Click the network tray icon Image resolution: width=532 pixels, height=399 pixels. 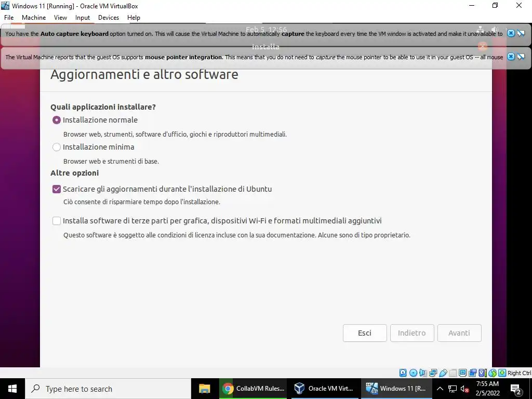coord(453,389)
